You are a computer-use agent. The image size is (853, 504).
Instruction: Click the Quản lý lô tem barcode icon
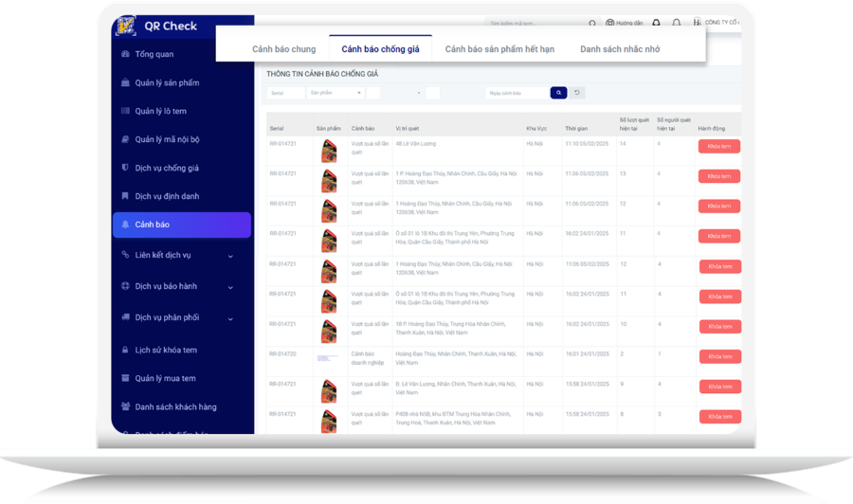click(125, 111)
